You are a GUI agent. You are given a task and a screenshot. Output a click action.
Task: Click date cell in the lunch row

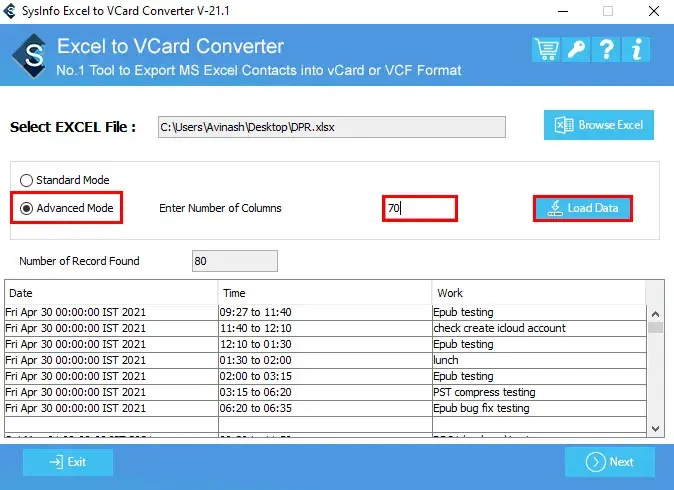(111, 360)
